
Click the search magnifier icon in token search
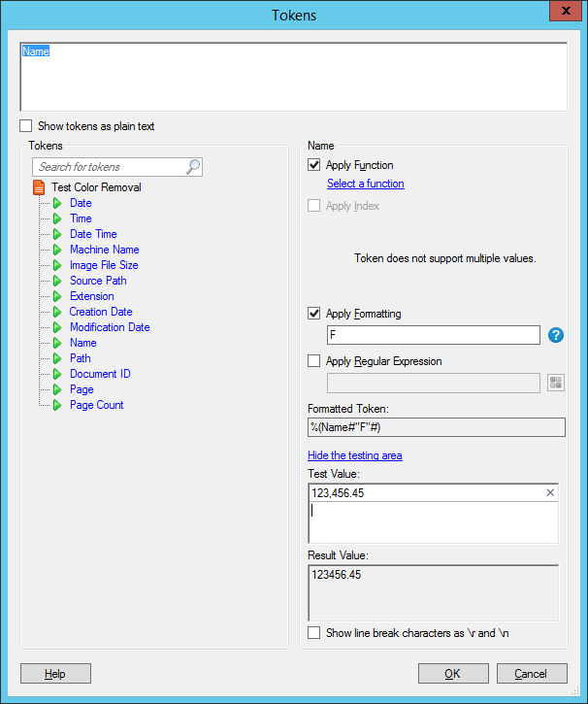[x=193, y=167]
